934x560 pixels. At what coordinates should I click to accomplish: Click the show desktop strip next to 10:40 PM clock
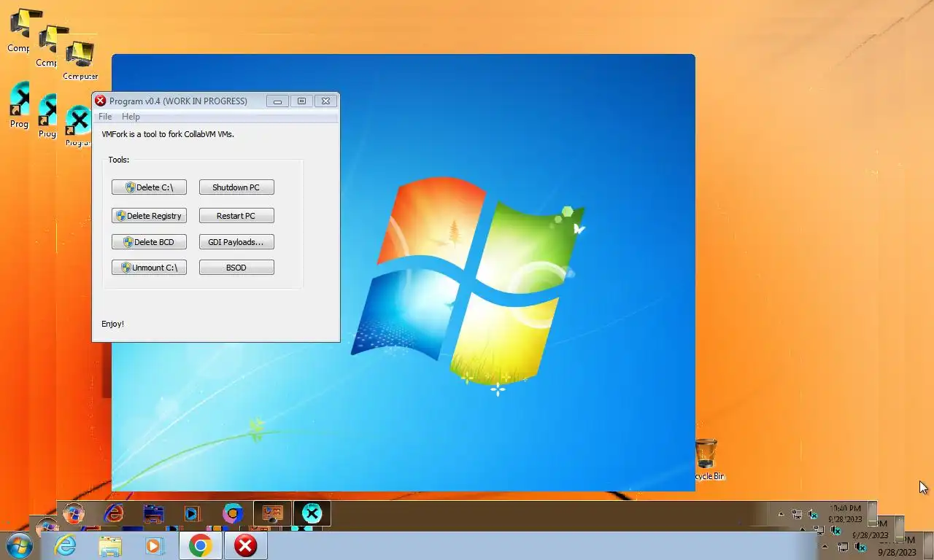(x=872, y=513)
